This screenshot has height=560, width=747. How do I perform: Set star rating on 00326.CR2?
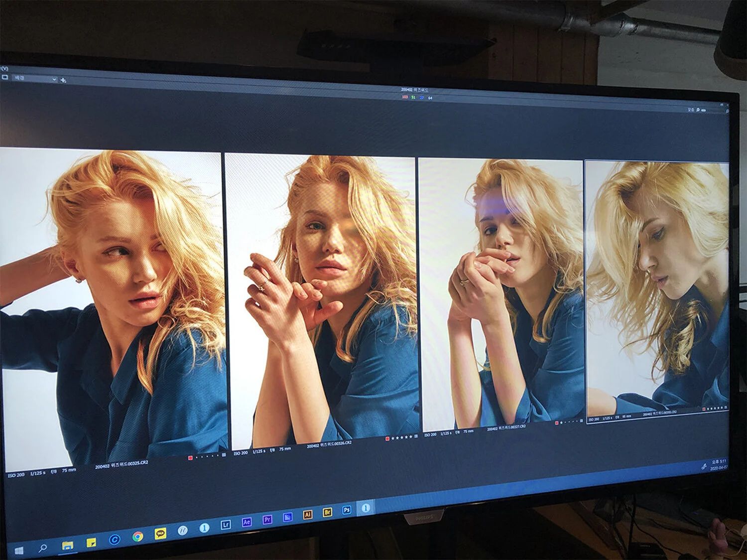pyautogui.click(x=402, y=437)
